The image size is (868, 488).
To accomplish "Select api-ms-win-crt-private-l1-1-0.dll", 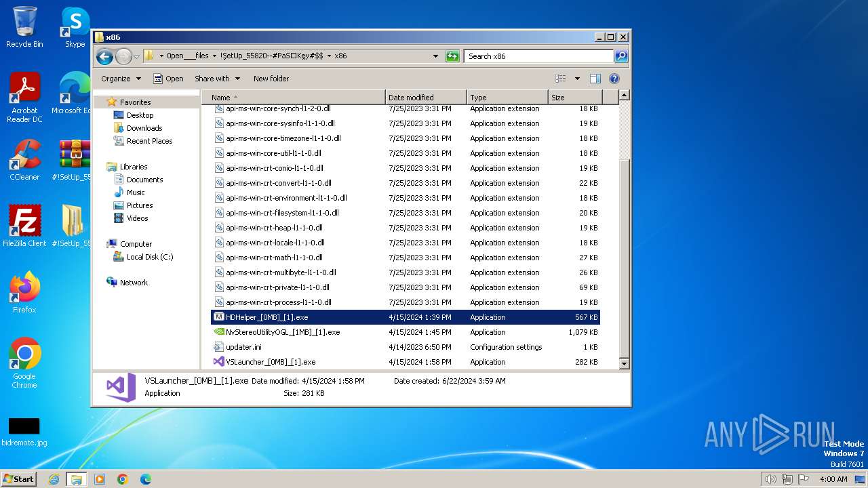I will coord(406,287).
